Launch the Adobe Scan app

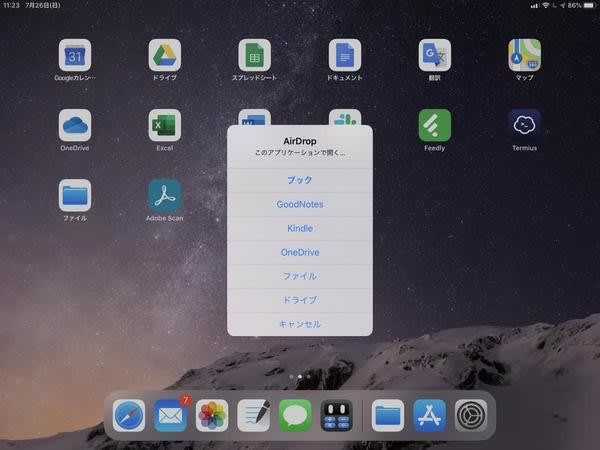point(165,195)
